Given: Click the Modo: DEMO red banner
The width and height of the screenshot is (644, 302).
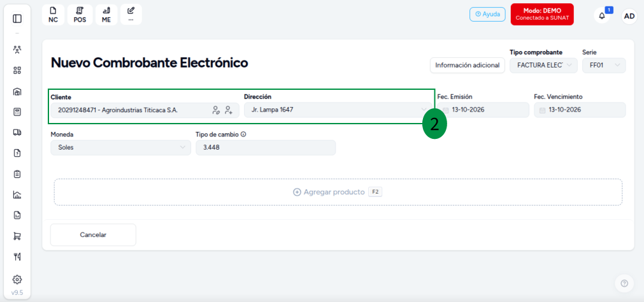Looking at the screenshot, I should [x=542, y=15].
